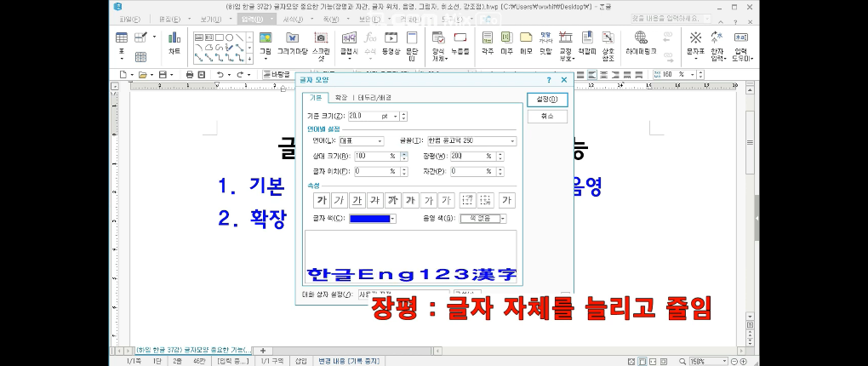Switch to the 확장 tab
This screenshot has width=868, height=366.
click(340, 98)
